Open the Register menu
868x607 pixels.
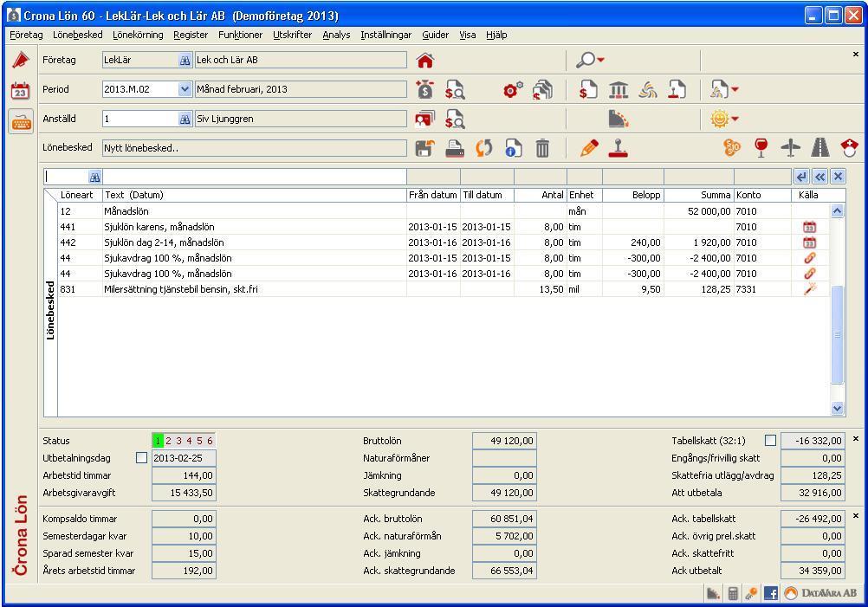click(191, 35)
